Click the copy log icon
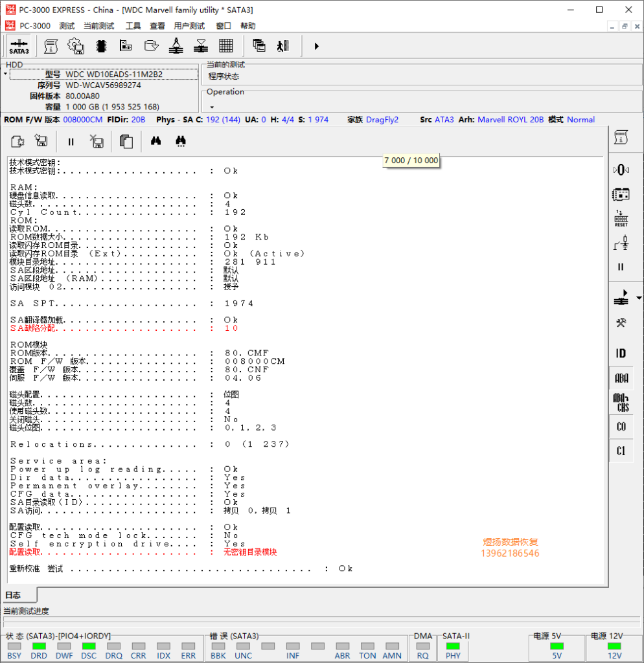The width and height of the screenshot is (644, 663). click(x=126, y=141)
